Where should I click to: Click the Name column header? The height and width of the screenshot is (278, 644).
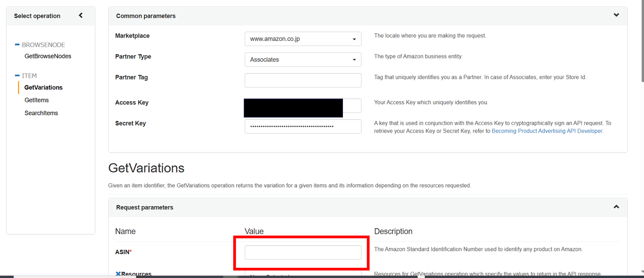point(125,231)
